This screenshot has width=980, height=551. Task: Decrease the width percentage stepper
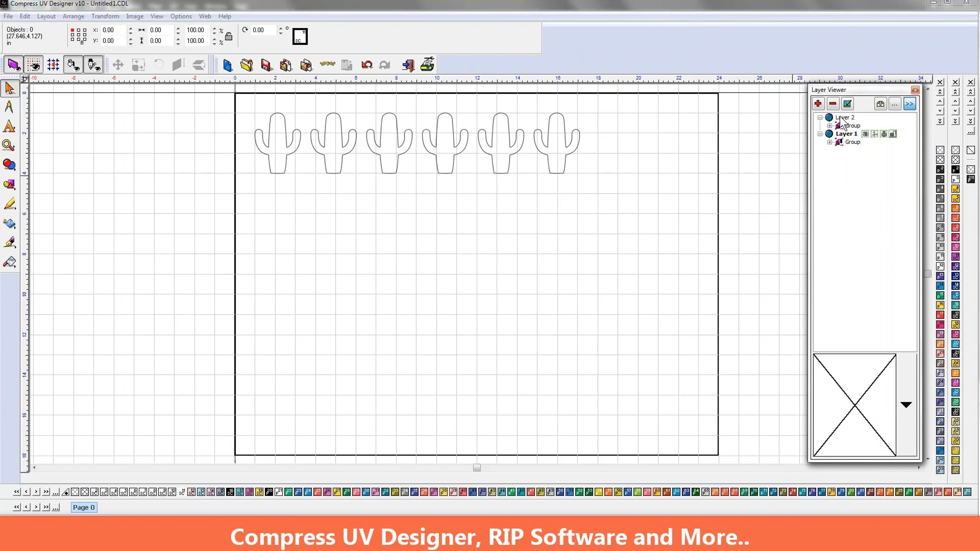(214, 33)
